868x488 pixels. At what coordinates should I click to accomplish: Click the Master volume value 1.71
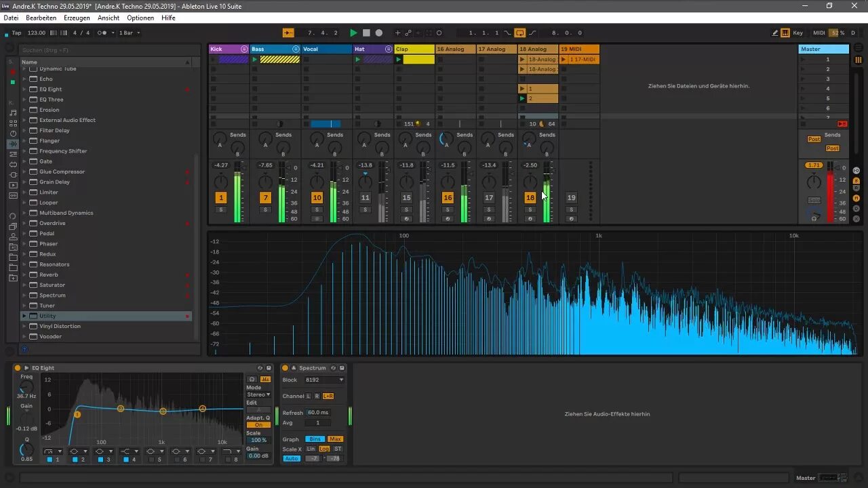pyautogui.click(x=813, y=165)
